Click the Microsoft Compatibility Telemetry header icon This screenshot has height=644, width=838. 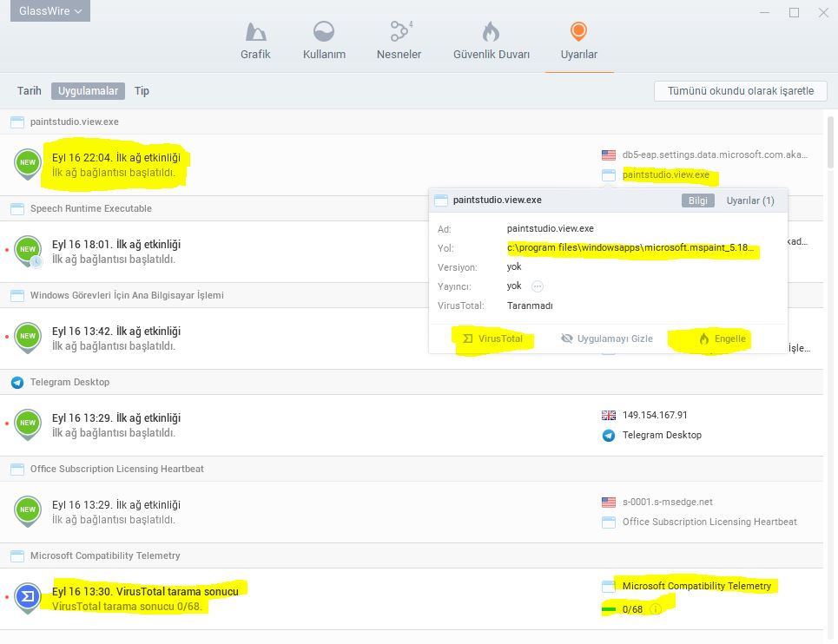tap(17, 555)
